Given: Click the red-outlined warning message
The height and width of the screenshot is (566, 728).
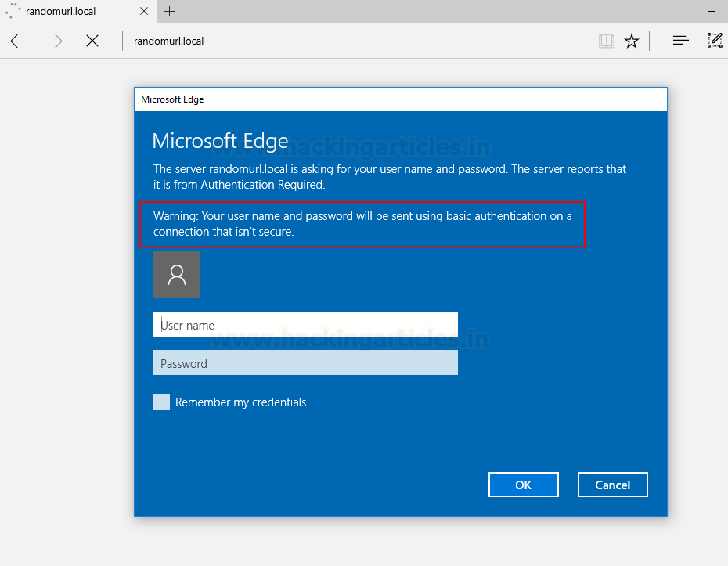Looking at the screenshot, I should (362, 224).
